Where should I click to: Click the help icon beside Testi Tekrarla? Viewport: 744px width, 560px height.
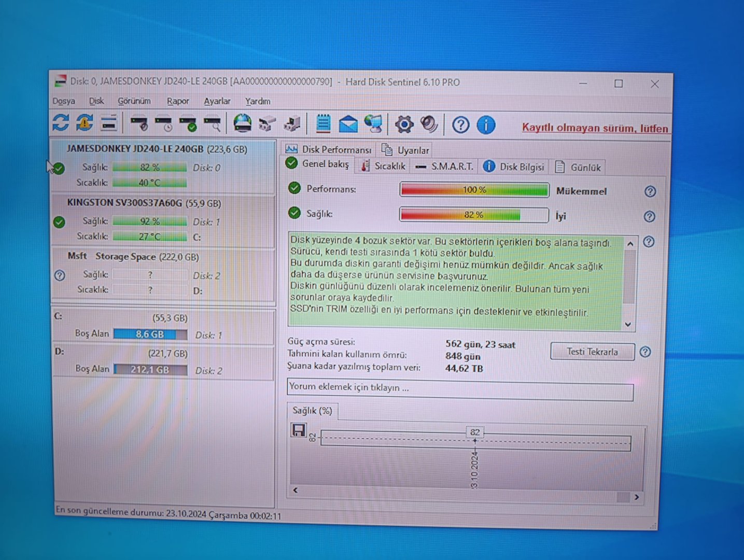pyautogui.click(x=645, y=352)
